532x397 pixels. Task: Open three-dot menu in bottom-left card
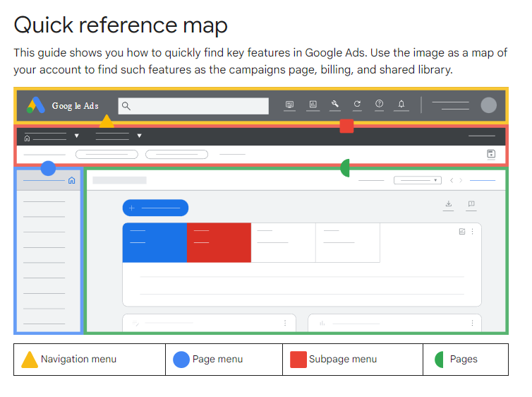coord(285,323)
